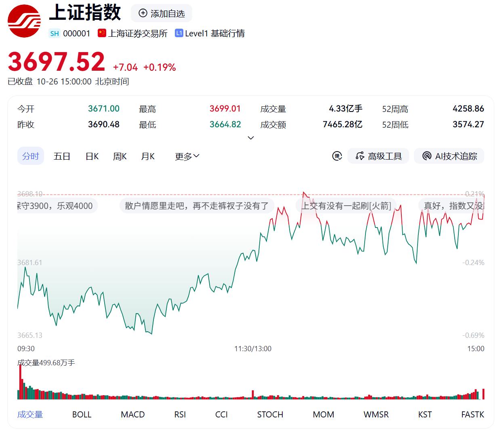Screen dimensions: 504x434
Task: Switch to 五日 chart tab
Action: click(x=62, y=156)
